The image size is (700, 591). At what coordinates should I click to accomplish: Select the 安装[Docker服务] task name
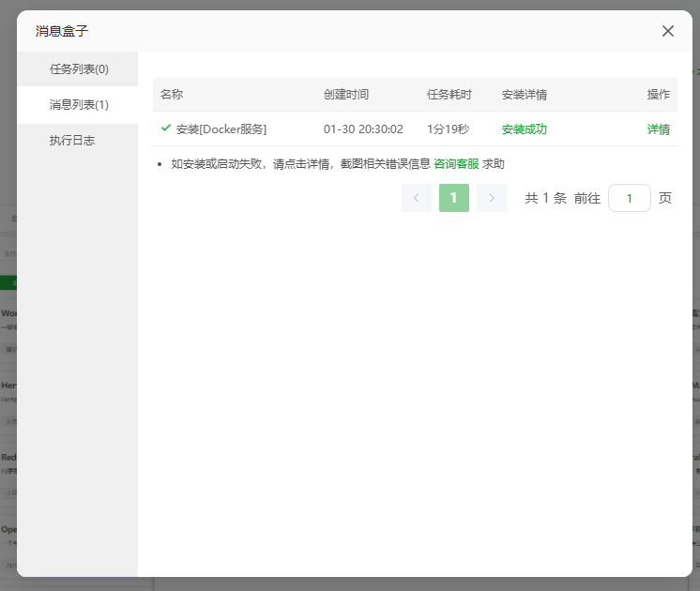(x=221, y=129)
